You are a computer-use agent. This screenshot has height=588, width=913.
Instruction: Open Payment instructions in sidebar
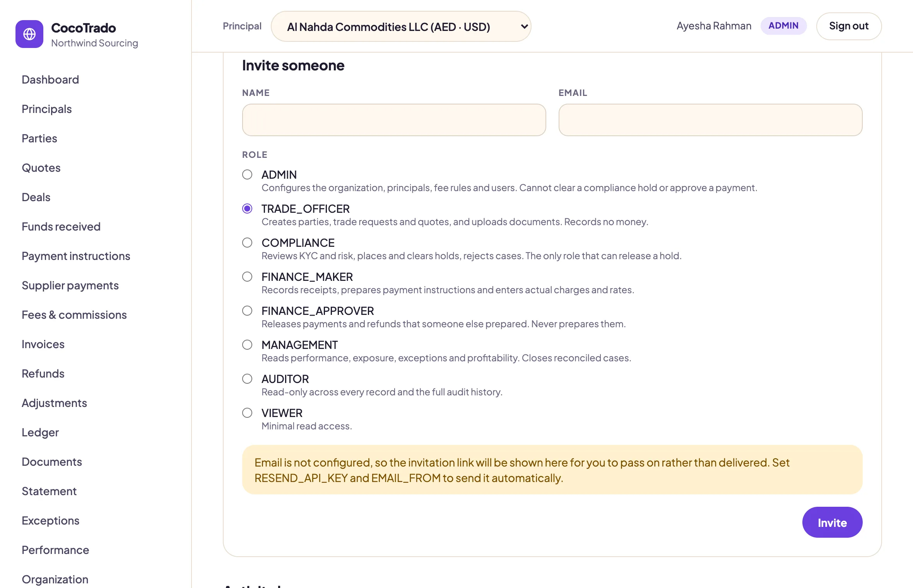coord(76,256)
